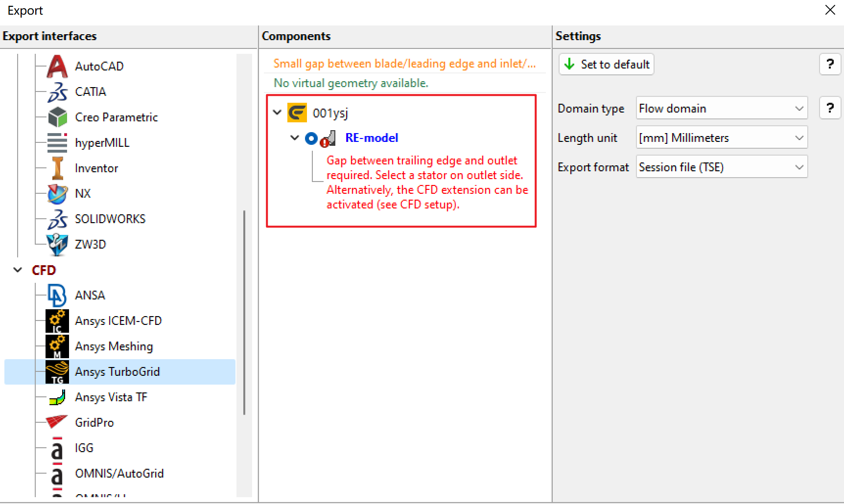Screen dimensions: 844x504
Task: Select the GridPro red icon
Action: pyautogui.click(x=57, y=422)
